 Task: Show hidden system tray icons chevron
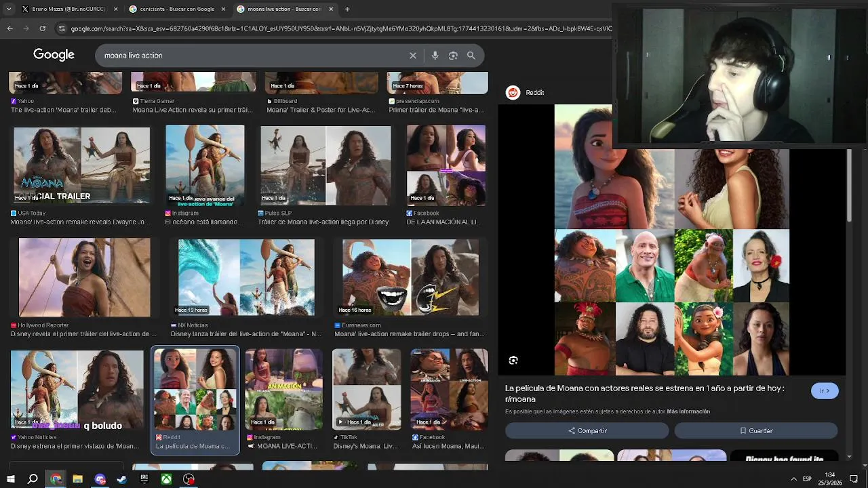pos(793,479)
